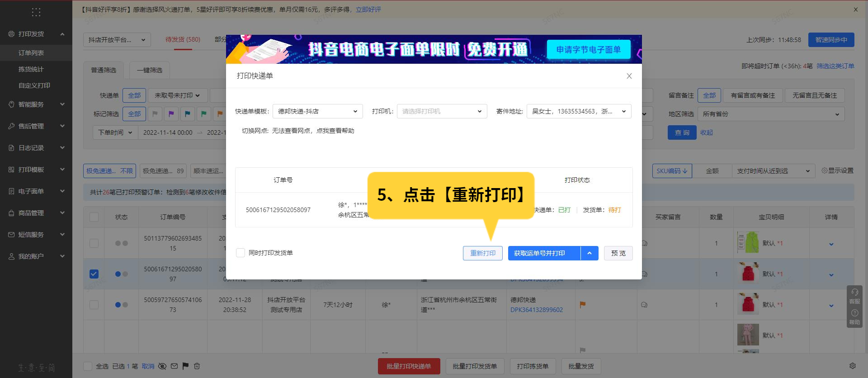Viewport: 868px width, 378px height.
Task: Open 抖店开放平台 shop selector dropdown
Action: click(117, 40)
